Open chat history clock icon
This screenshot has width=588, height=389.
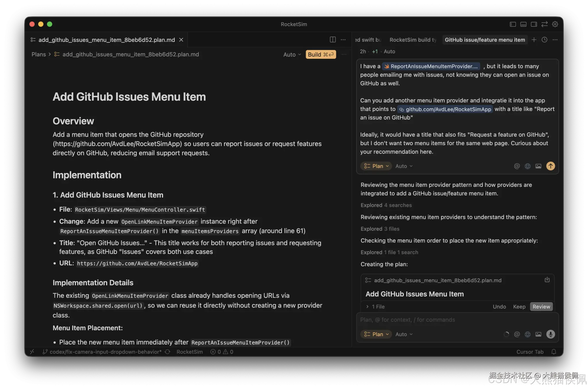click(544, 40)
